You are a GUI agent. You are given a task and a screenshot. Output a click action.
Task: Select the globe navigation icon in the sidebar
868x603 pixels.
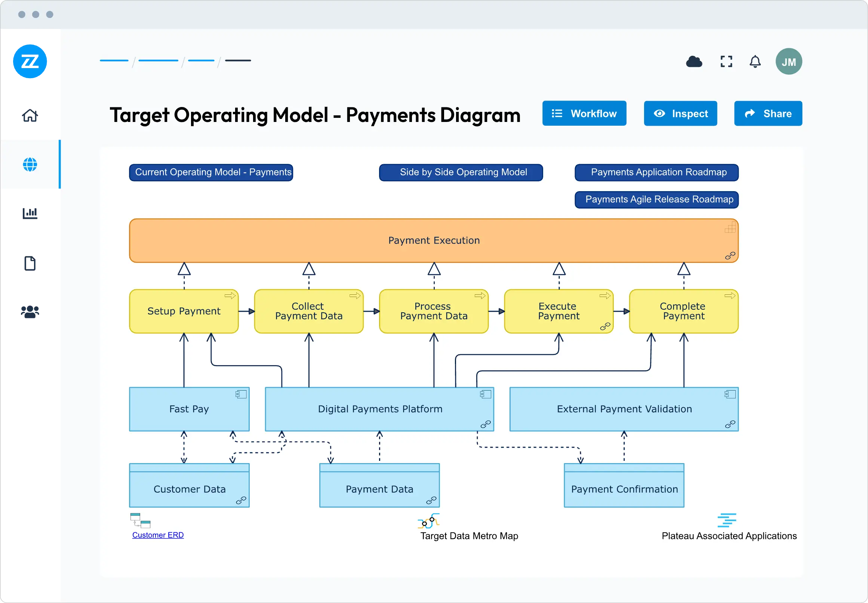(x=30, y=164)
